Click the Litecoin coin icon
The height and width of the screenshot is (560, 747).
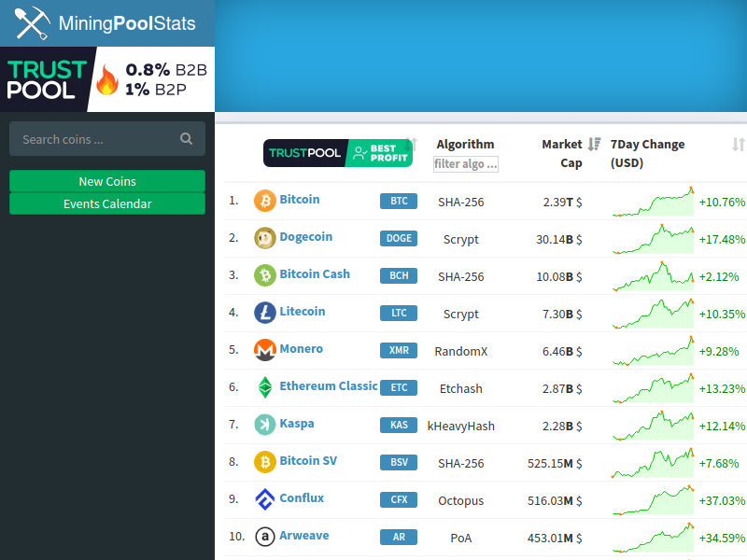265,313
